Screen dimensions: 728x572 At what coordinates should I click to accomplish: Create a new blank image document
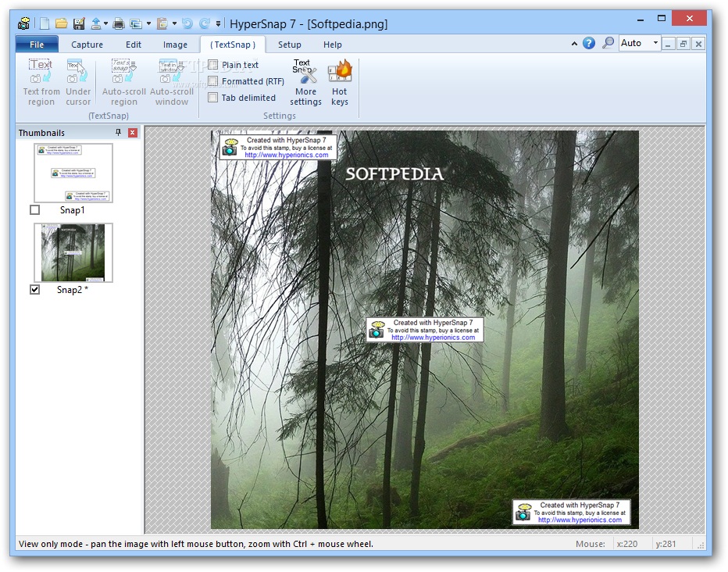click(45, 23)
